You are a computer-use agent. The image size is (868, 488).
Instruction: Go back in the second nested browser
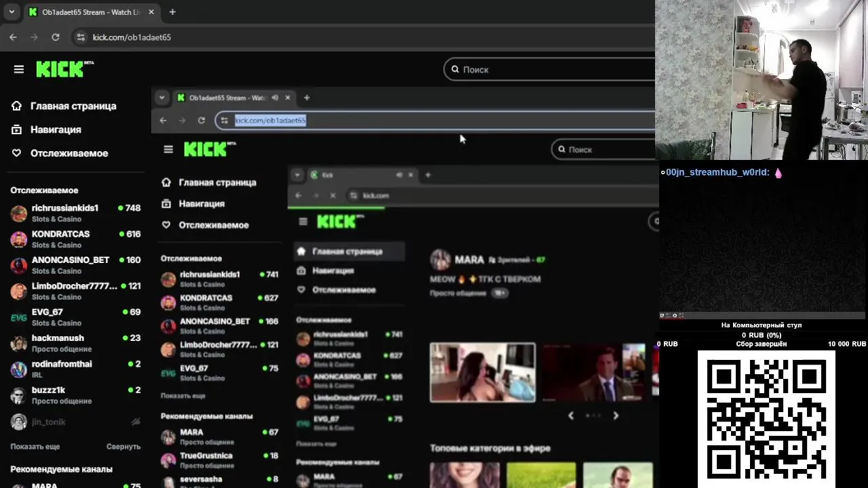pos(163,120)
